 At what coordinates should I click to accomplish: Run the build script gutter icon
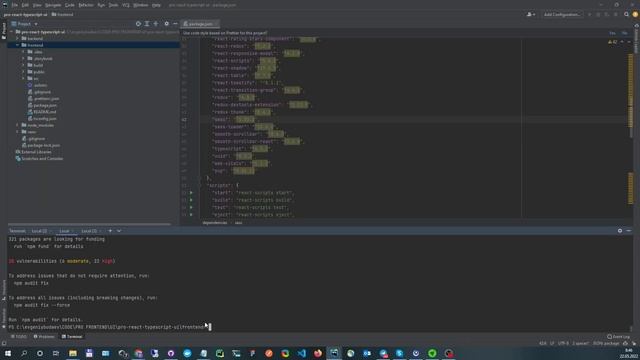click(x=191, y=200)
